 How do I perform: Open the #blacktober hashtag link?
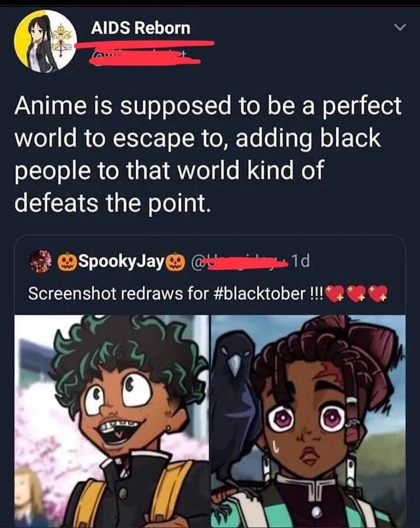[x=259, y=294]
